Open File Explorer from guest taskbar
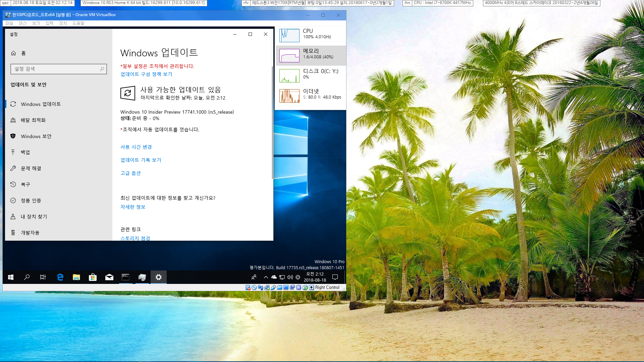644x362 pixels. coord(76,277)
